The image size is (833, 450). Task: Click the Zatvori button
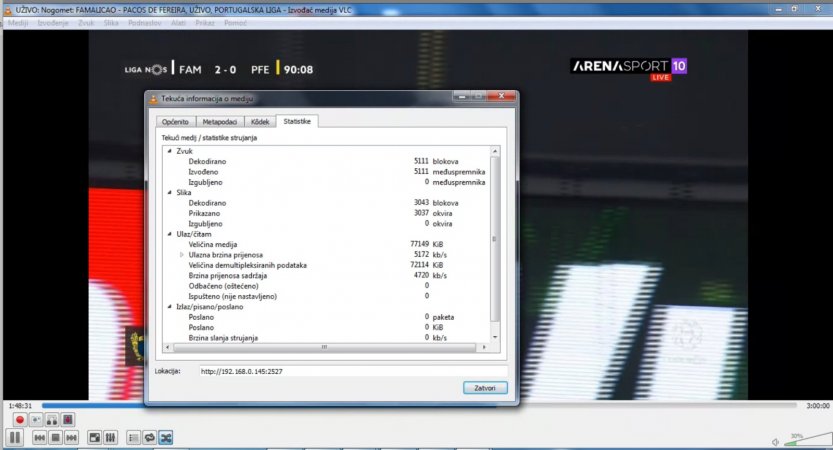pos(484,388)
